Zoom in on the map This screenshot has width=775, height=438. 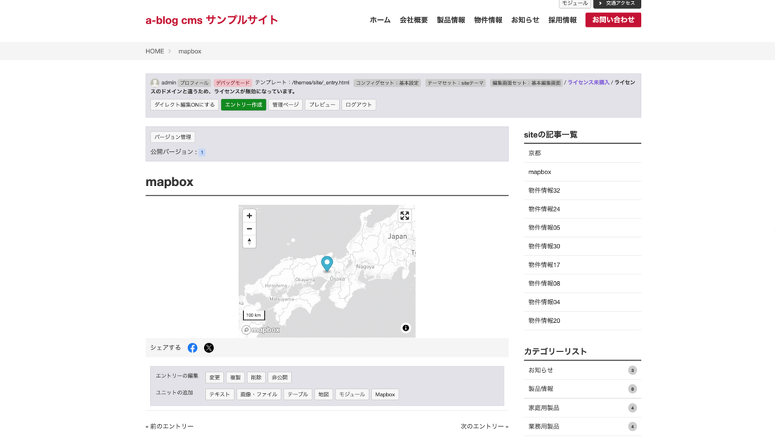point(249,216)
